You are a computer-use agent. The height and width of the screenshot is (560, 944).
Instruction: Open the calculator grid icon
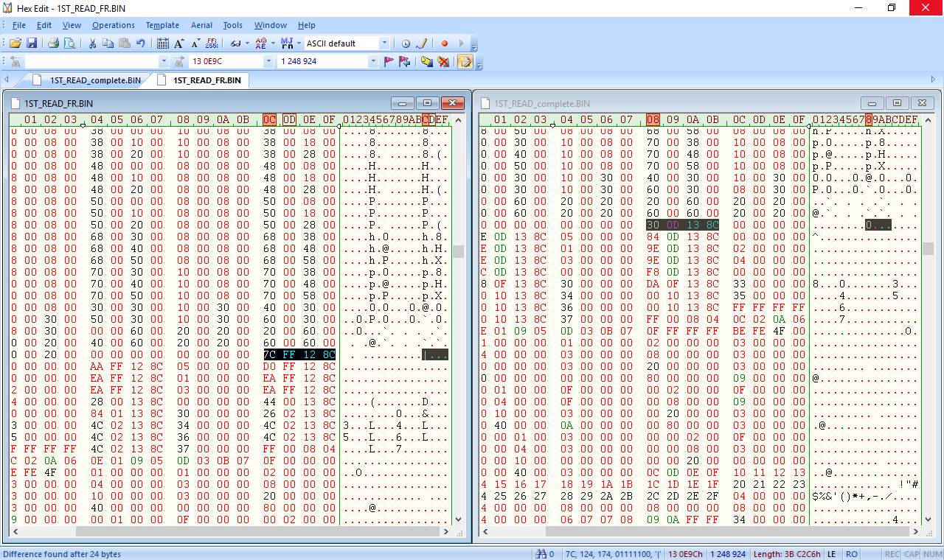point(163,43)
